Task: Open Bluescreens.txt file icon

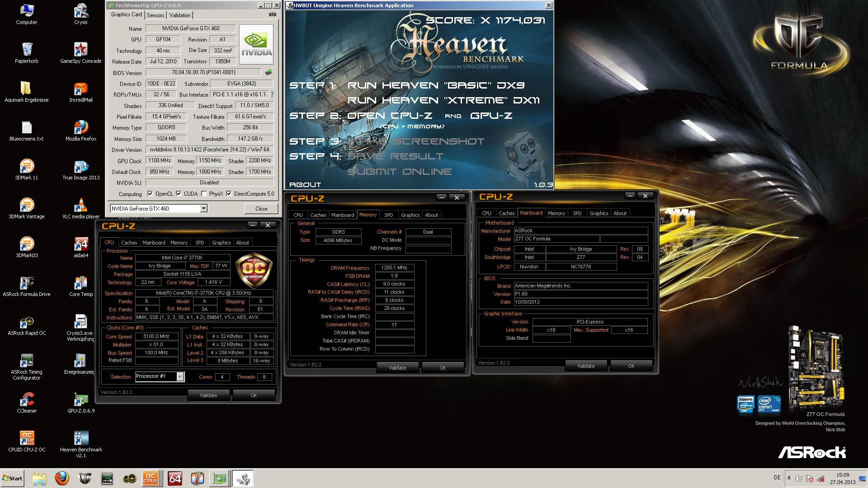Action: pyautogui.click(x=27, y=131)
